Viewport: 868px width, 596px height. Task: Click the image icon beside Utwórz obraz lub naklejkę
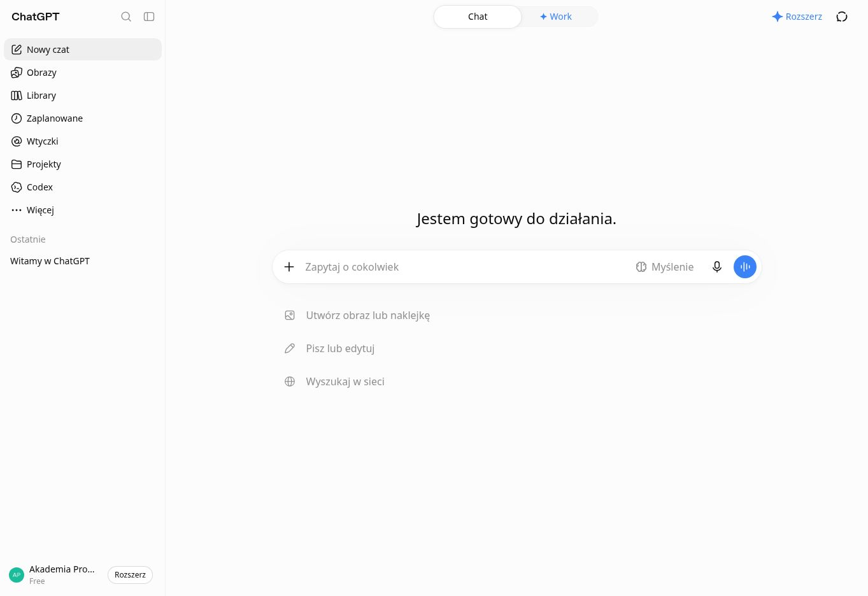pos(290,315)
